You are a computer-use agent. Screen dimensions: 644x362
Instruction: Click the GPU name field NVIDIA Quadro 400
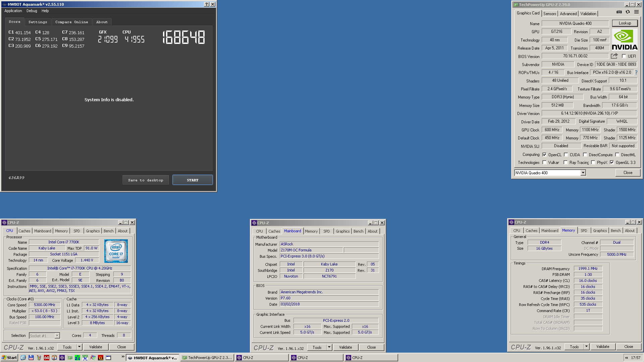point(575,23)
